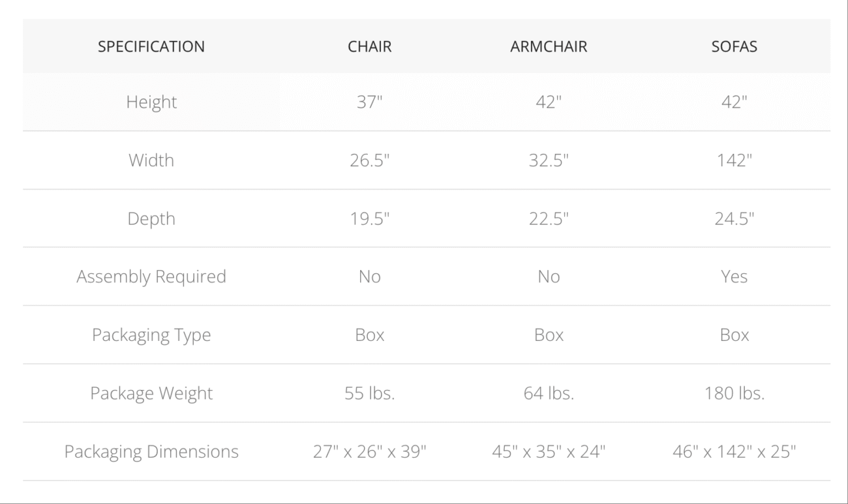This screenshot has width=848, height=504.
Task: Click the Packaging Dimensions row label
Action: (151, 451)
